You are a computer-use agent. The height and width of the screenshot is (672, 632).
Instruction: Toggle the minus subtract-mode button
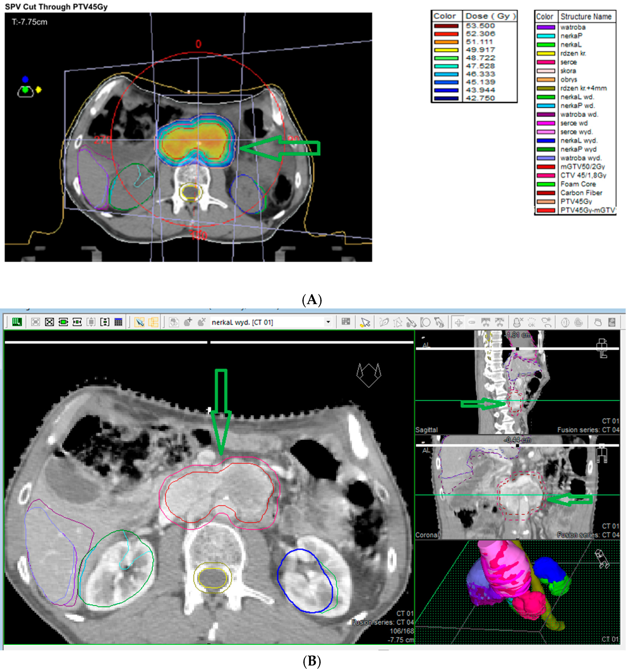click(472, 322)
